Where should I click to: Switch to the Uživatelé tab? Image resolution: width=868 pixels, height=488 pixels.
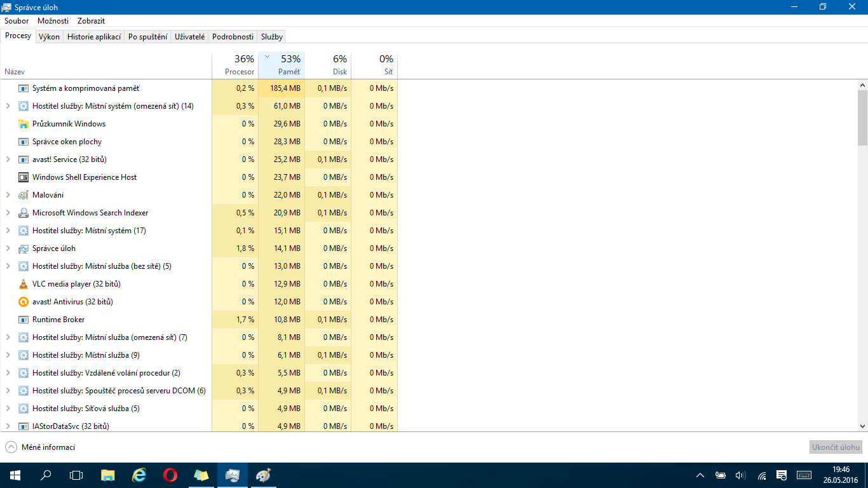point(190,37)
